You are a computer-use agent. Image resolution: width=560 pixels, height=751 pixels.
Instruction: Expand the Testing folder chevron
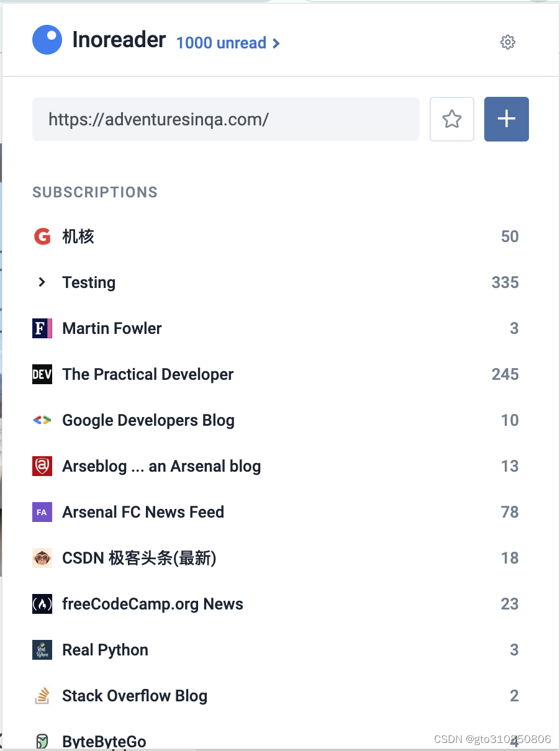42,282
